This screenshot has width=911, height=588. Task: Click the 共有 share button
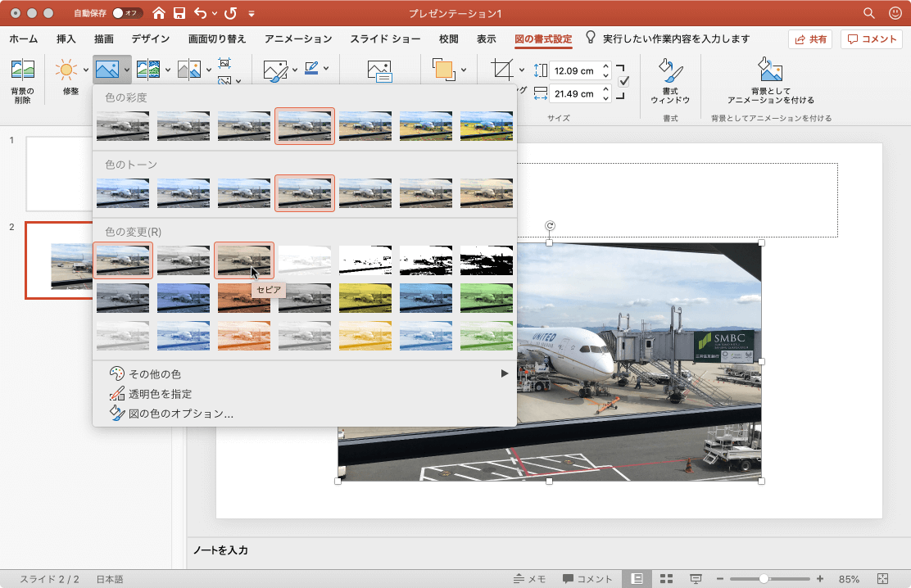pos(809,39)
